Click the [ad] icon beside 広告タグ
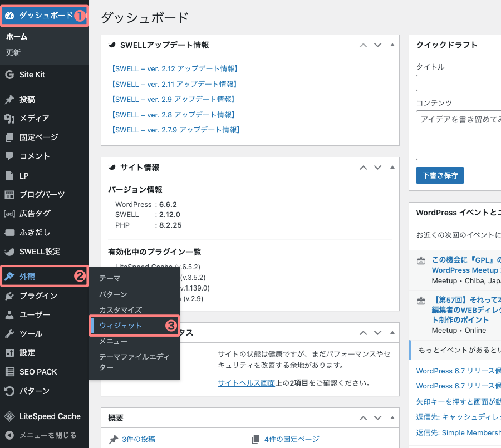The width and height of the screenshot is (501, 448). click(9, 214)
